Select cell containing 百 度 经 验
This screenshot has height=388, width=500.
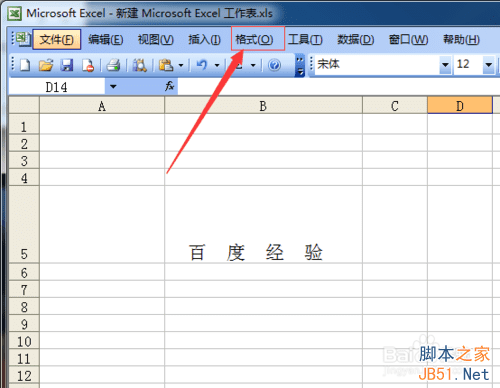pos(263,224)
